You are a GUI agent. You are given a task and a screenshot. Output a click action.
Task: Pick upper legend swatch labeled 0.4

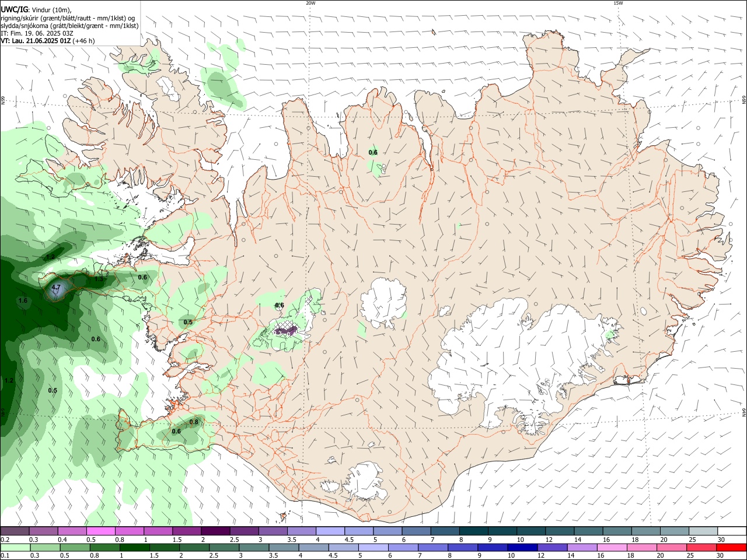click(72, 531)
